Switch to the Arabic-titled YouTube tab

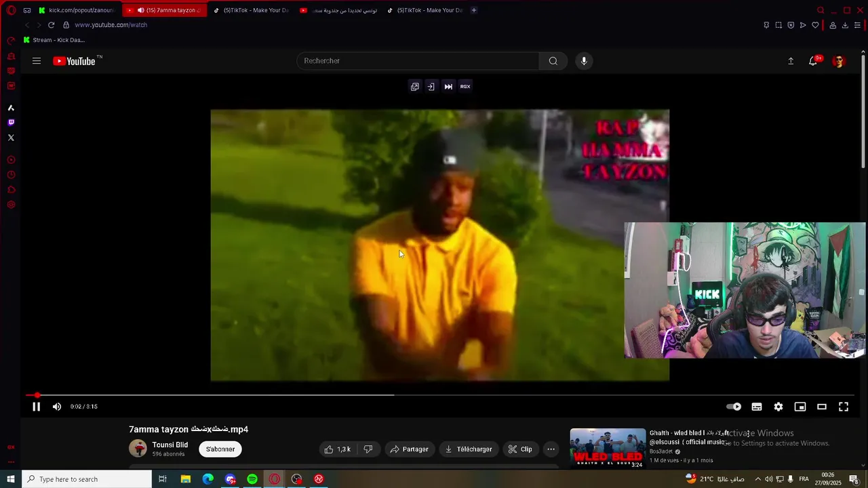(x=338, y=10)
